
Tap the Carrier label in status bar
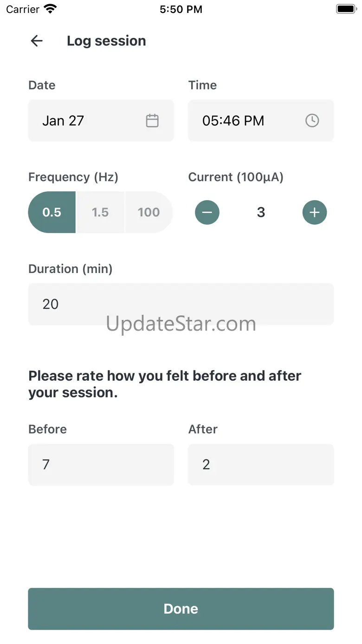point(23,9)
